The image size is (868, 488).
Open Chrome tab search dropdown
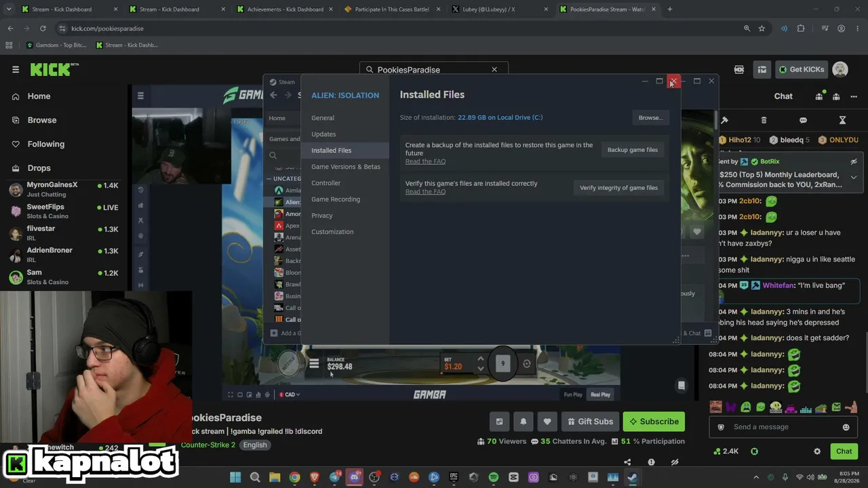tap(9, 9)
